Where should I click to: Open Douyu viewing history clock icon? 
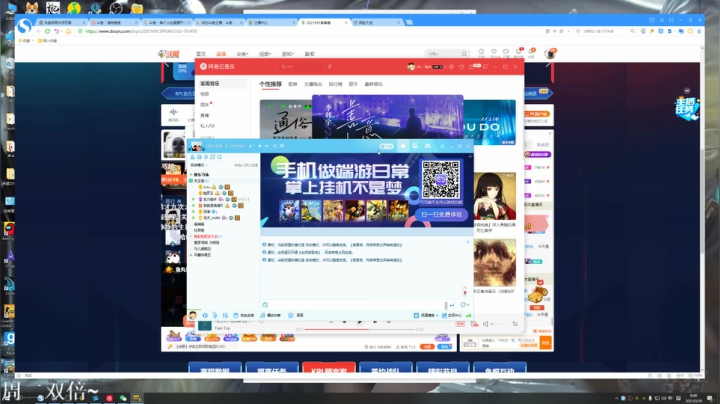click(x=481, y=52)
